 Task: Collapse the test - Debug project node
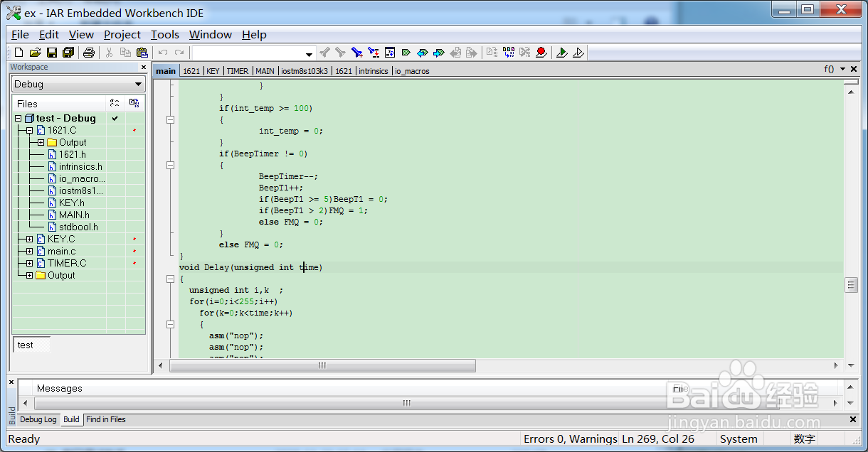pos(18,119)
